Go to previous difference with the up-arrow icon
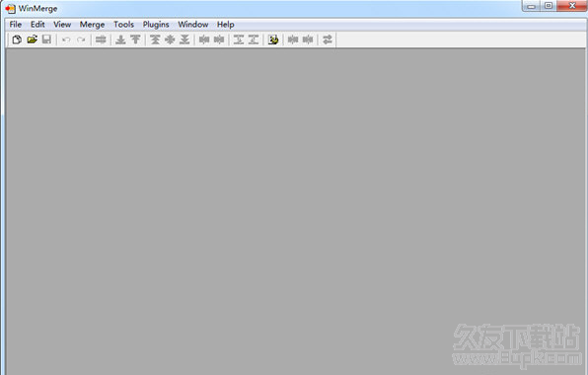 (x=135, y=39)
